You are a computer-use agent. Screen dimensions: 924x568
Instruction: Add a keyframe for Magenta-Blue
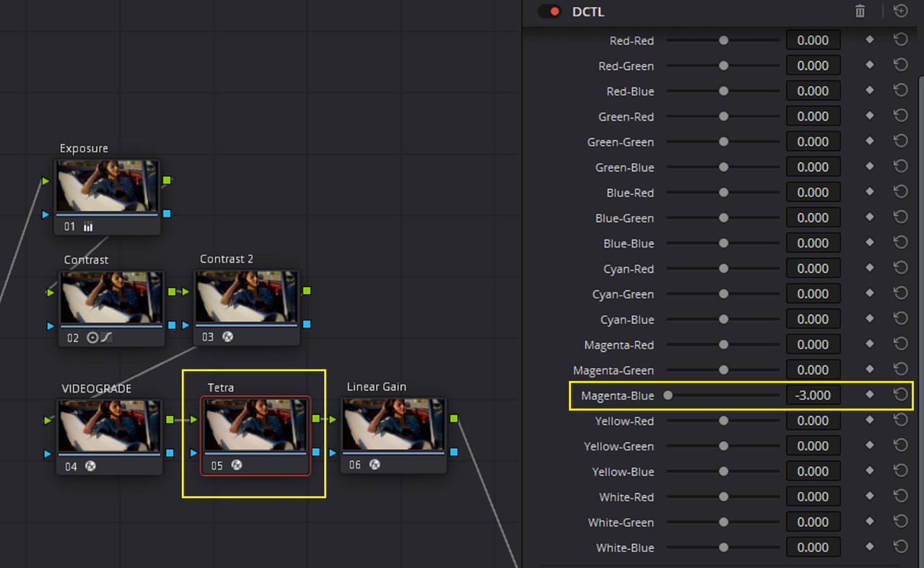[870, 395]
